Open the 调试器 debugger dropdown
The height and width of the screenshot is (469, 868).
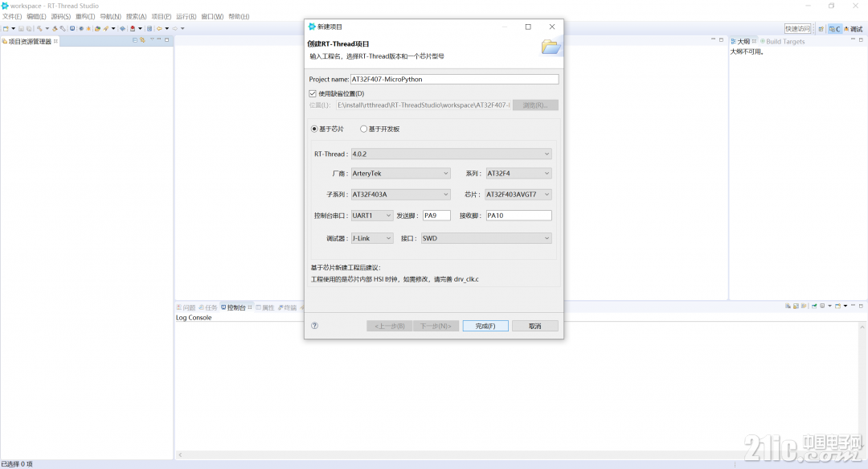tap(372, 238)
